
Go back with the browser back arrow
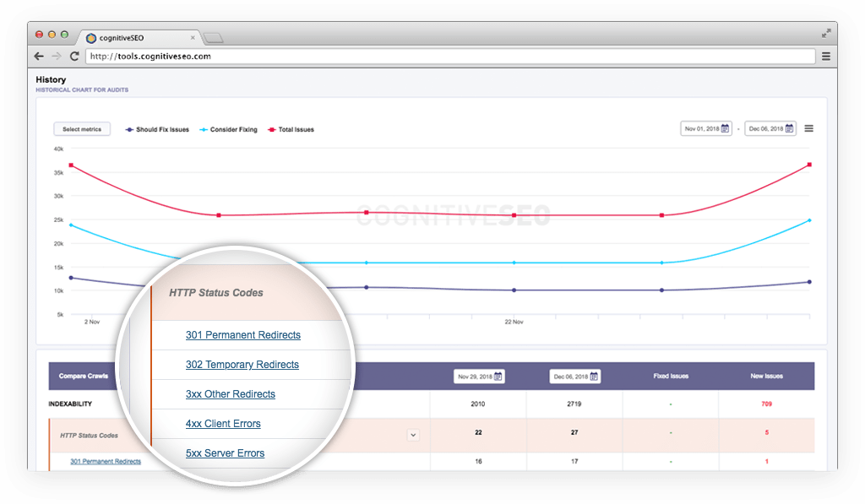pos(39,57)
